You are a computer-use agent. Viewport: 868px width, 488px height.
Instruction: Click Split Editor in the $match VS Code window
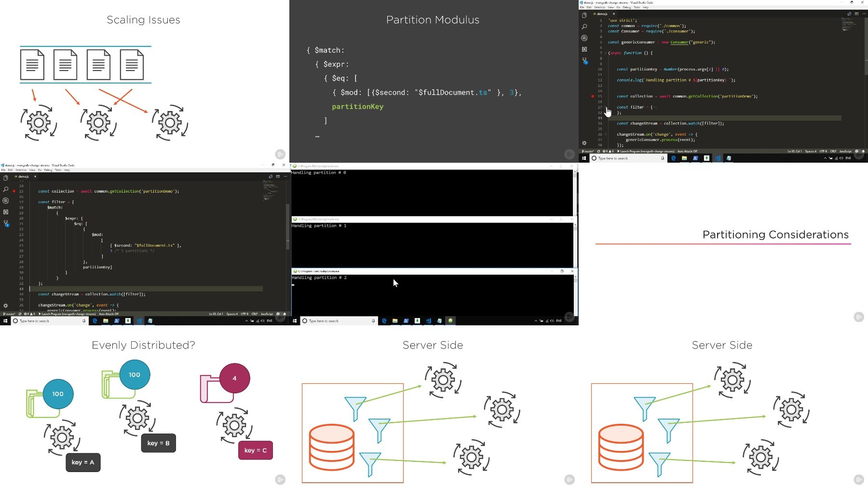(x=278, y=177)
